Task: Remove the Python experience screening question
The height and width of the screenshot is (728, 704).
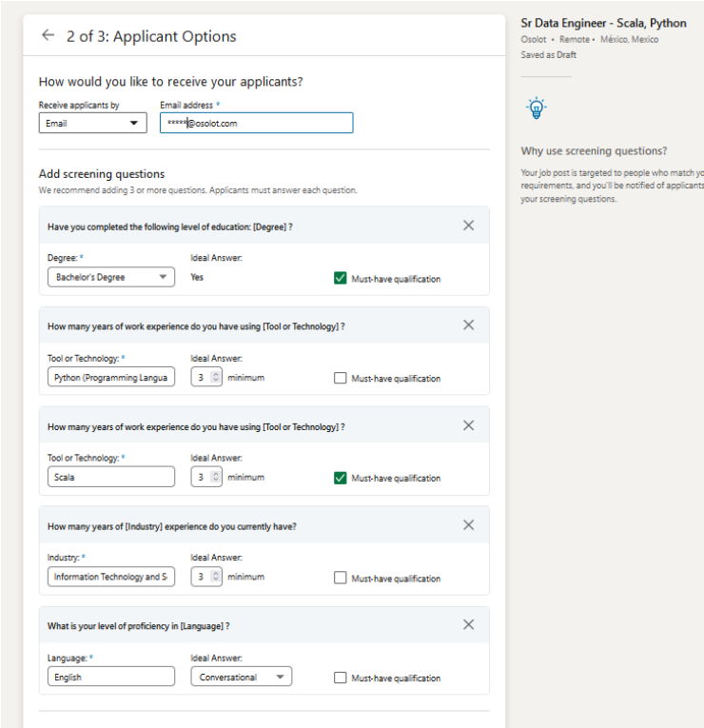Action: point(468,325)
